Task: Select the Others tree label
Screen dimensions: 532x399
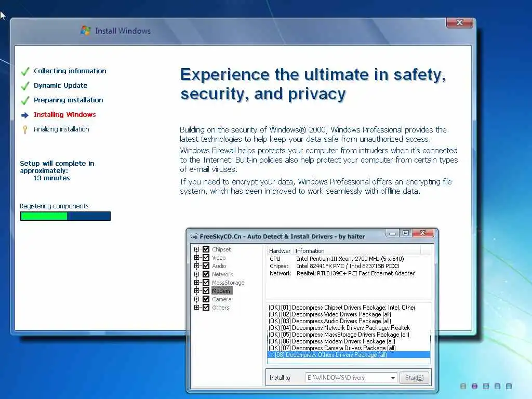Action: point(220,308)
